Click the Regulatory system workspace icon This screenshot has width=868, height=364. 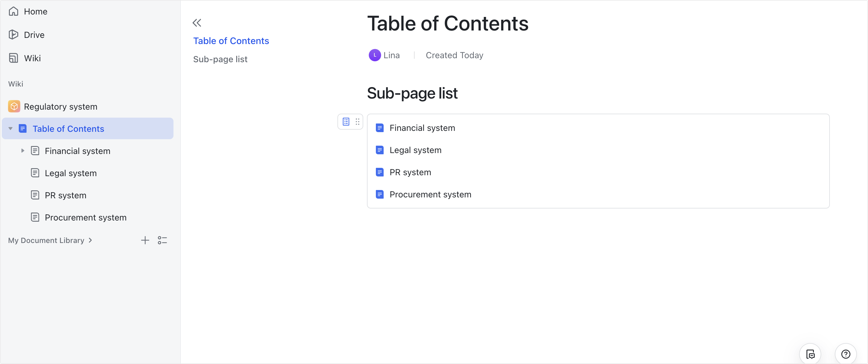point(14,106)
